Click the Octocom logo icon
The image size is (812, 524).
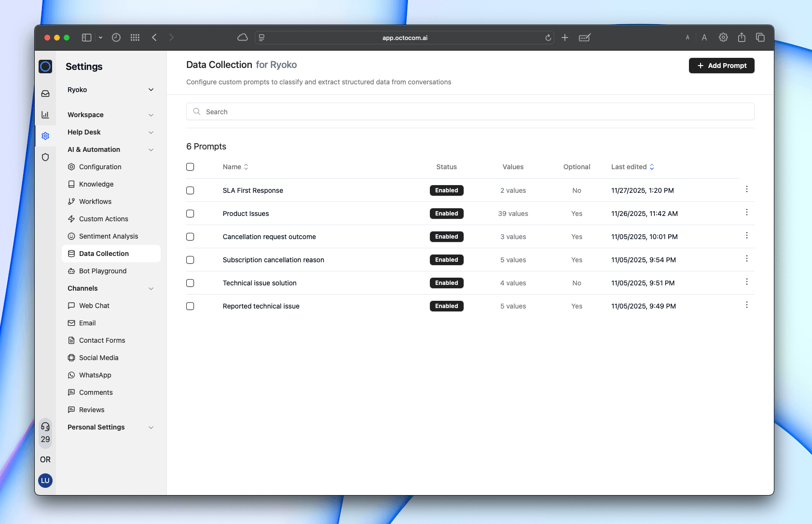tap(45, 67)
